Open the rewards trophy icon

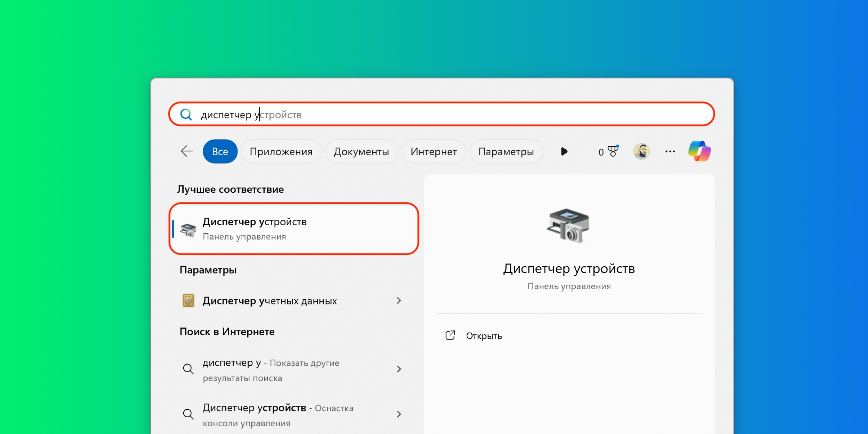click(613, 151)
